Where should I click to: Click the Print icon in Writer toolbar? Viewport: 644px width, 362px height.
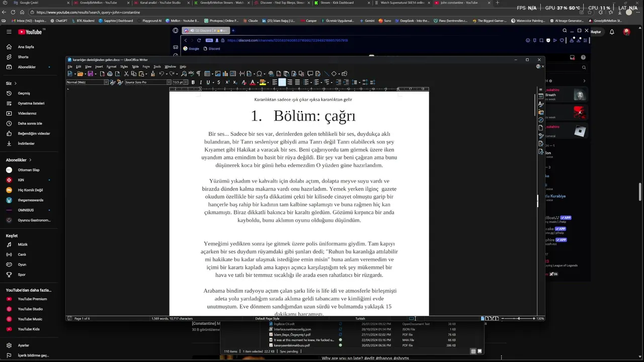(x=110, y=73)
